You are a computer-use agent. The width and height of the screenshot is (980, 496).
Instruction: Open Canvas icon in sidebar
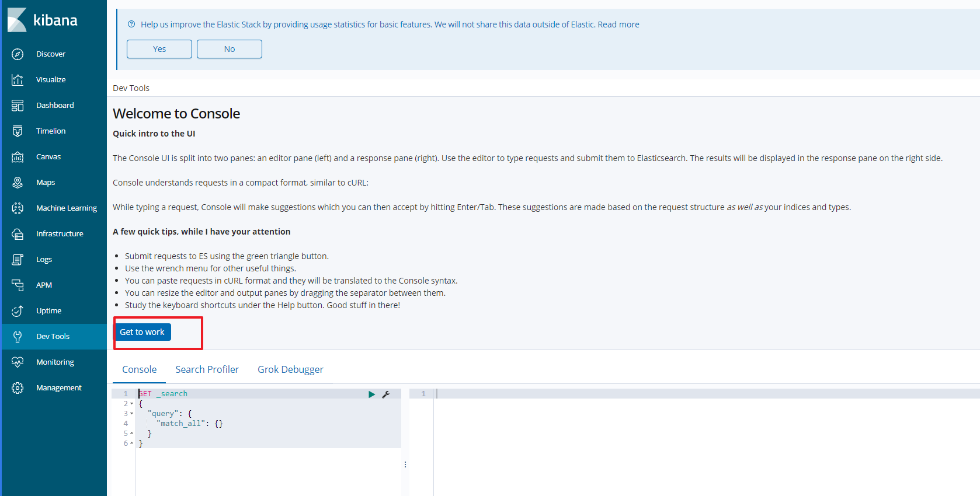[x=18, y=157]
